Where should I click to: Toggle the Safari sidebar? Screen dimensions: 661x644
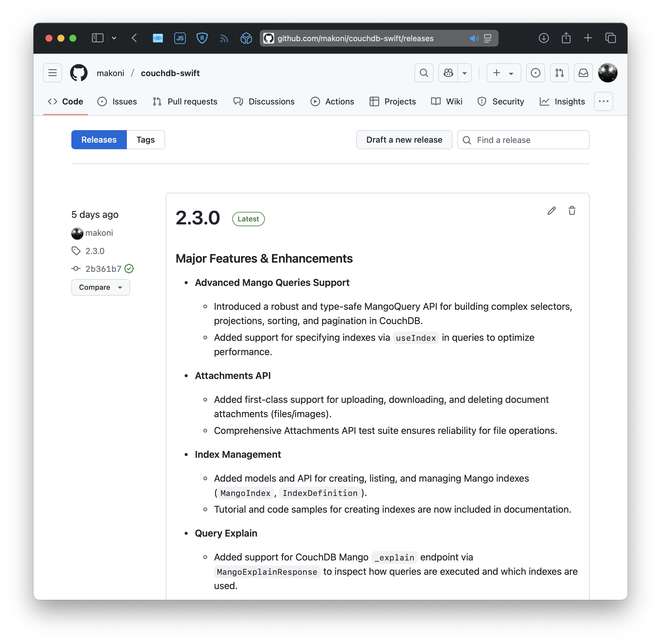[x=97, y=38]
